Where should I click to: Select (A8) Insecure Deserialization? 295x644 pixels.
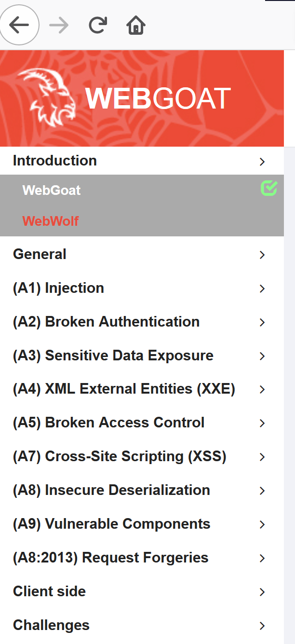111,491
